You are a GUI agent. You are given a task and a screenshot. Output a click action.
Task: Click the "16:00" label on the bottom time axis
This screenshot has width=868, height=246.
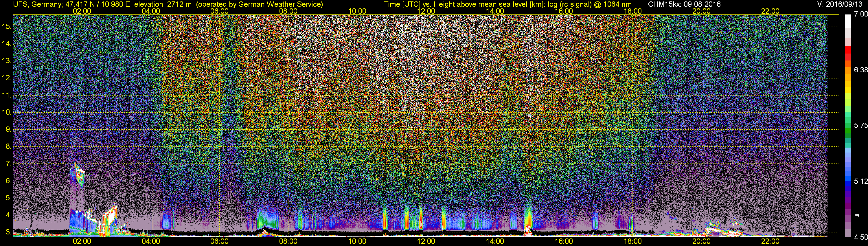tap(564, 241)
